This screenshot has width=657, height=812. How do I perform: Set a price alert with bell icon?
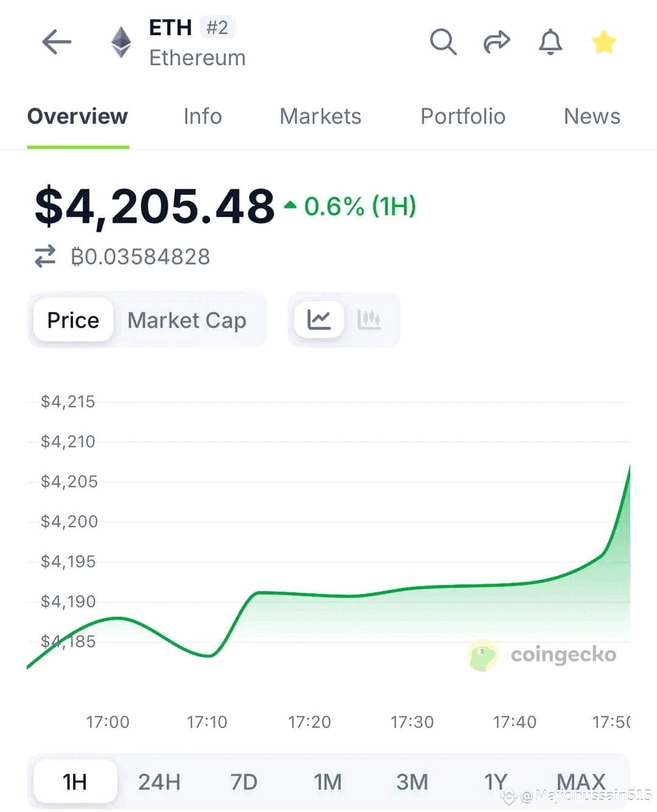(550, 42)
